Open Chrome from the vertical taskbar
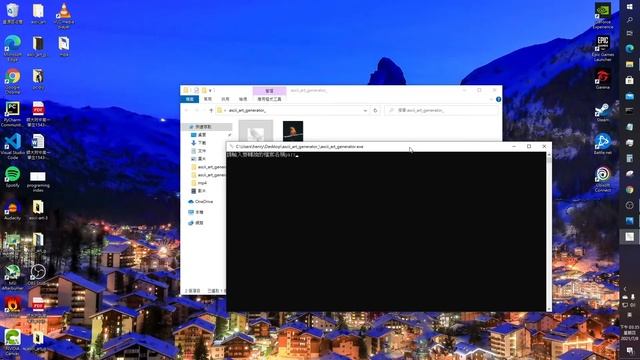Image resolution: width=640 pixels, height=360 pixels. point(629,190)
